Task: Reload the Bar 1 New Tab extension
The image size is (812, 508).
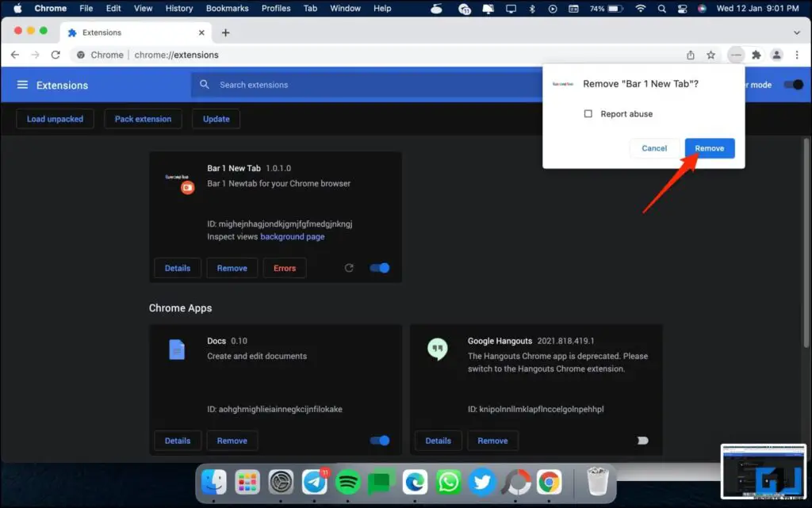Action: [349, 268]
